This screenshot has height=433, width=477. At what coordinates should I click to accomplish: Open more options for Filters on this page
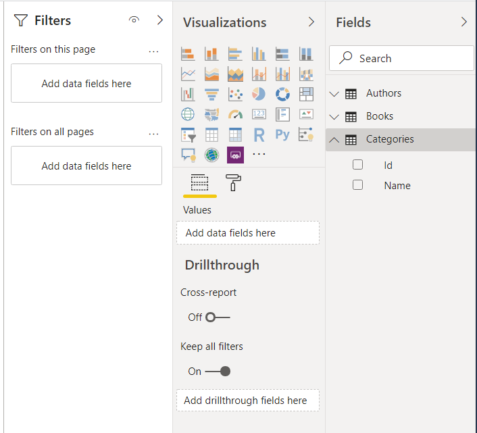click(153, 51)
